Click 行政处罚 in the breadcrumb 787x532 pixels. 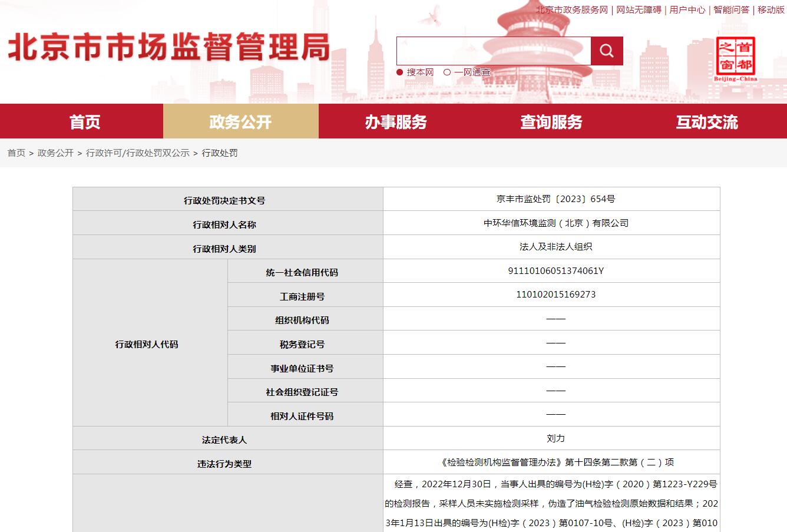220,153
